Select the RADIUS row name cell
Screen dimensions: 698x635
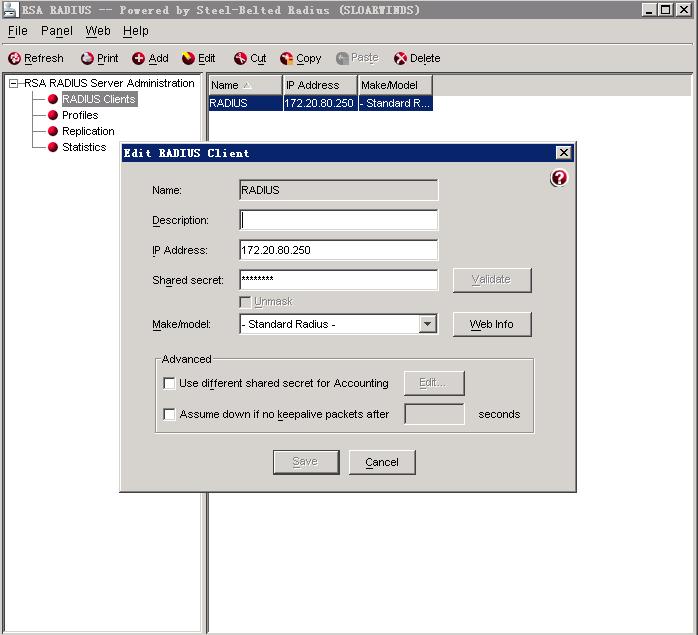(245, 103)
